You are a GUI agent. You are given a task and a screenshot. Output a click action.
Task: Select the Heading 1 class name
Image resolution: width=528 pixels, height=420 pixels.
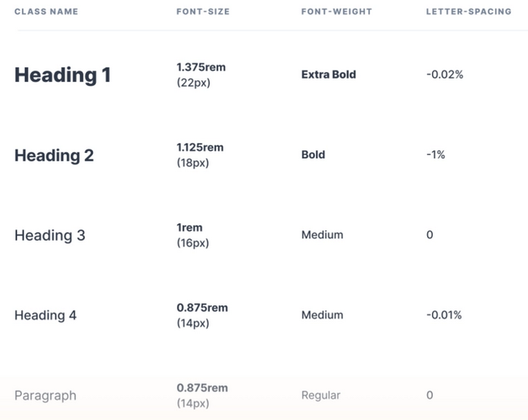point(63,75)
